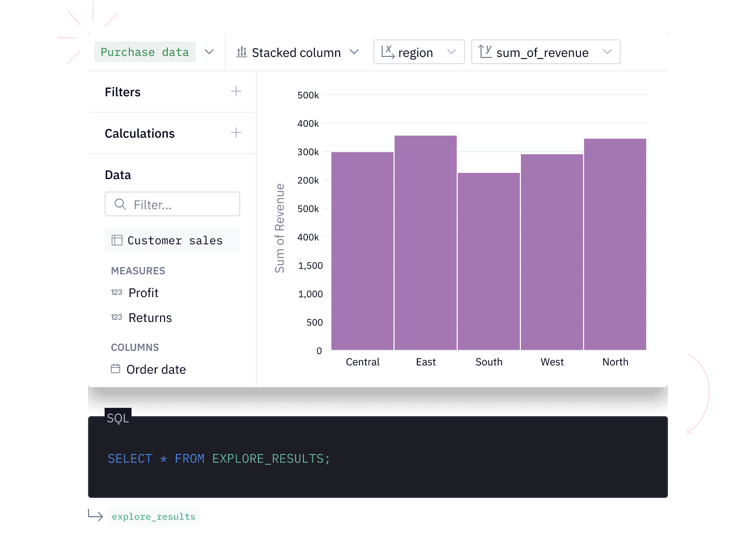Click the x-axis icon beside region
The width and height of the screenshot is (756, 559).
pyautogui.click(x=388, y=52)
